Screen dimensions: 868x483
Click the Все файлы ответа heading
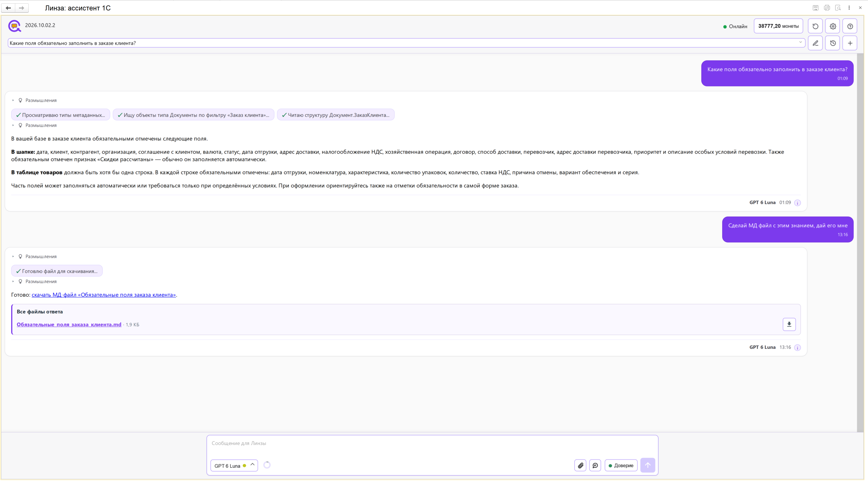click(x=40, y=312)
